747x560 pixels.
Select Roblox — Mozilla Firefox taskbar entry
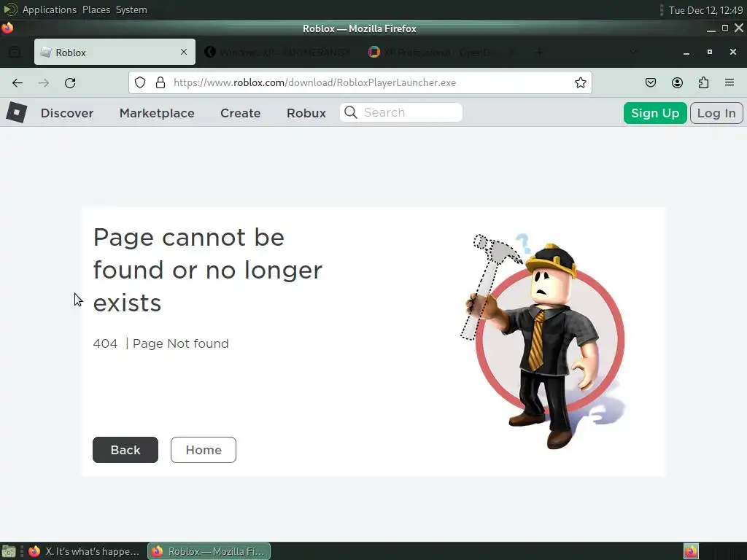209,551
